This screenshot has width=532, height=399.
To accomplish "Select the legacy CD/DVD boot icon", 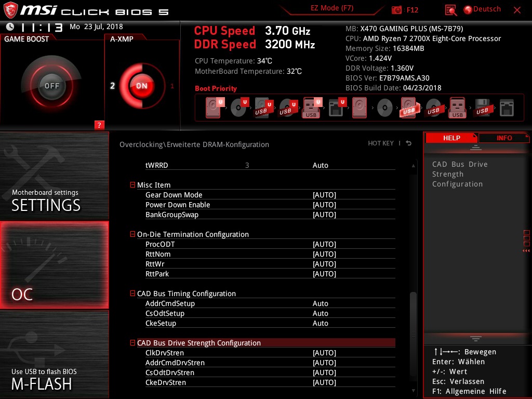I will pos(385,108).
